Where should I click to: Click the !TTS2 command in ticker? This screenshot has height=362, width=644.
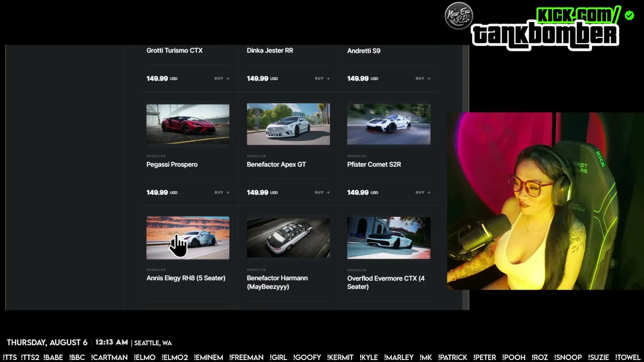[30, 357]
